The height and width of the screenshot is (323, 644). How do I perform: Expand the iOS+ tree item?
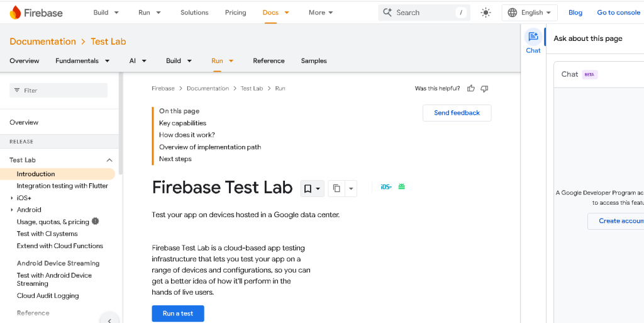coord(12,198)
